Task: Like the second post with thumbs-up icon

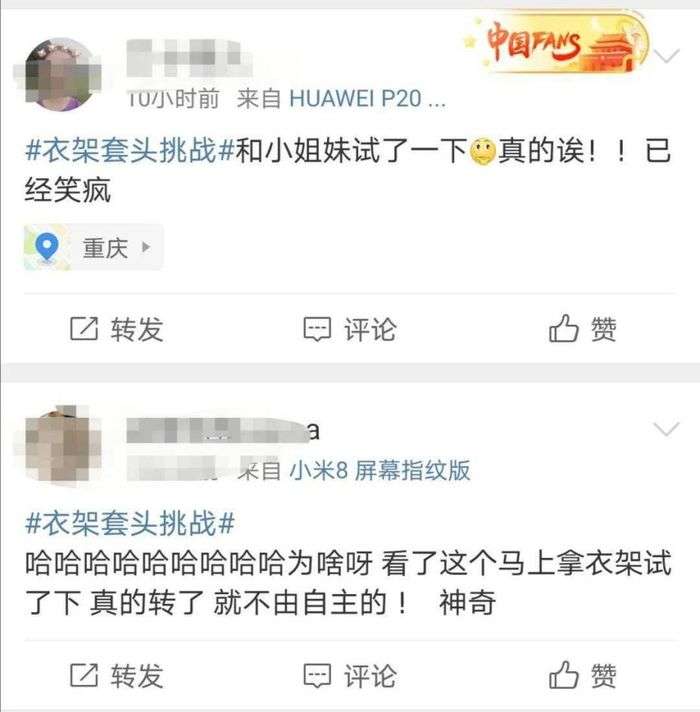Action: [563, 674]
